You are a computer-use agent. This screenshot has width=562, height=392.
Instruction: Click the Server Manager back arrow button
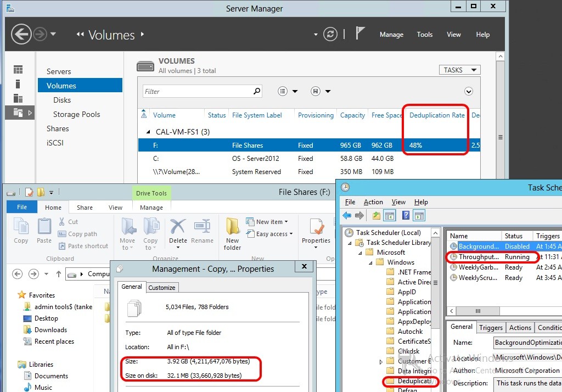[21, 35]
